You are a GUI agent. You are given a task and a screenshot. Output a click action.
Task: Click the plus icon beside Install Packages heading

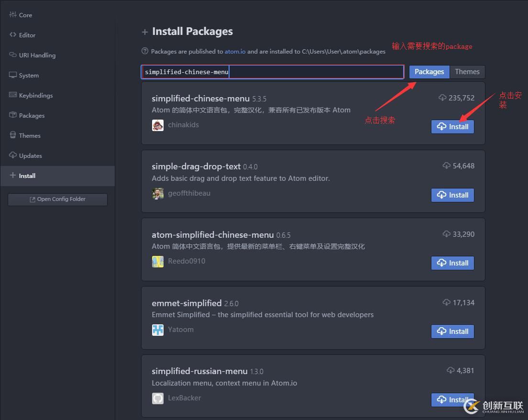[x=145, y=32]
